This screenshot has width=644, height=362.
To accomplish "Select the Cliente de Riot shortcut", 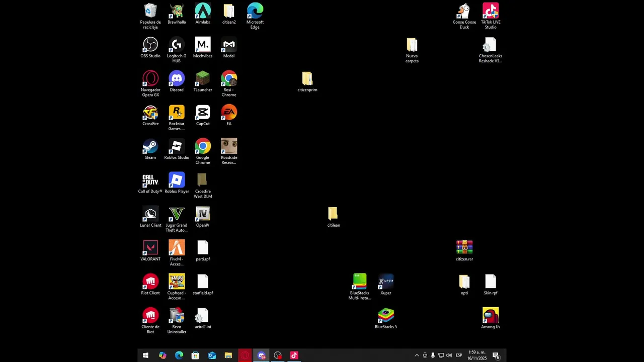I will [x=150, y=321].
